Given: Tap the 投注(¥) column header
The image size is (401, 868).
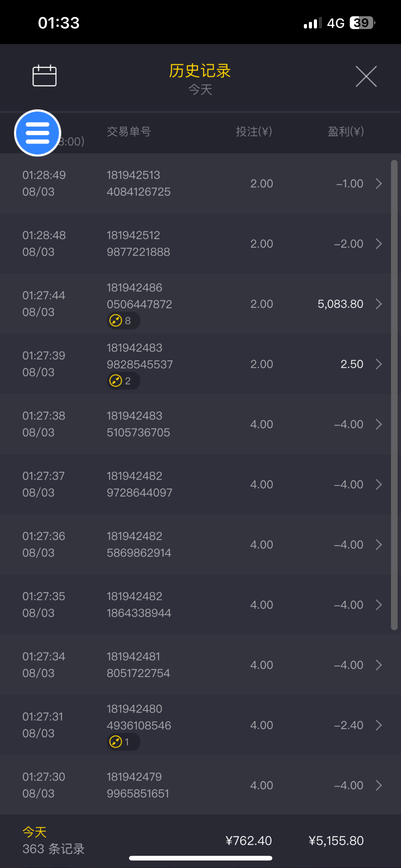Looking at the screenshot, I should (254, 132).
